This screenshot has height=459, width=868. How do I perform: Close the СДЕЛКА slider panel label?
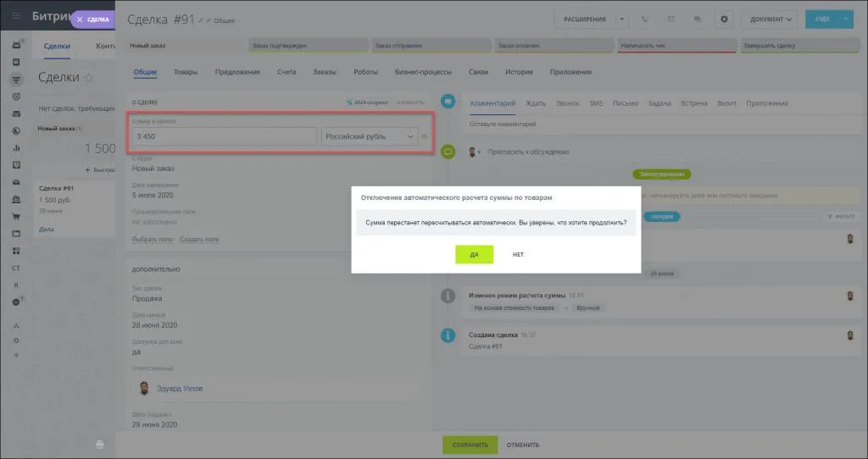[81, 19]
